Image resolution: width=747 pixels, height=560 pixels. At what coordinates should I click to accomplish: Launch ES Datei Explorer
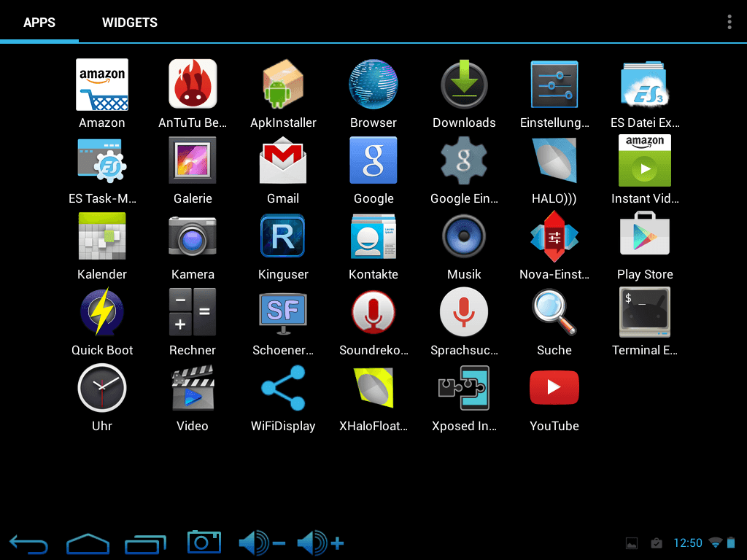pyautogui.click(x=645, y=85)
